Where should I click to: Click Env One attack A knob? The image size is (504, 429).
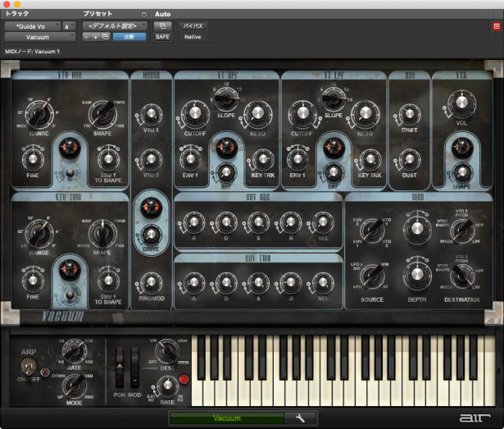click(194, 222)
